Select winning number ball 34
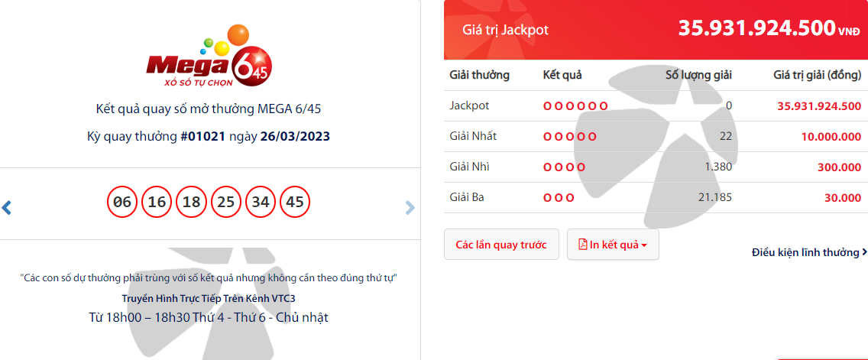868x360 pixels. 261,202
